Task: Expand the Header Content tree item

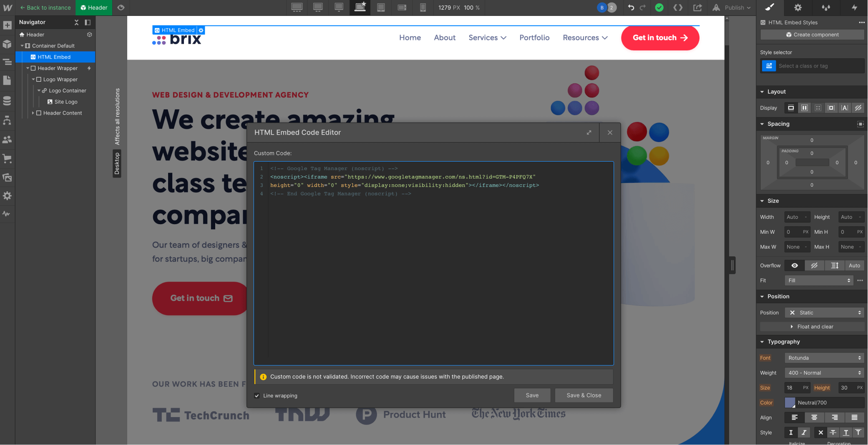Action: click(34, 113)
